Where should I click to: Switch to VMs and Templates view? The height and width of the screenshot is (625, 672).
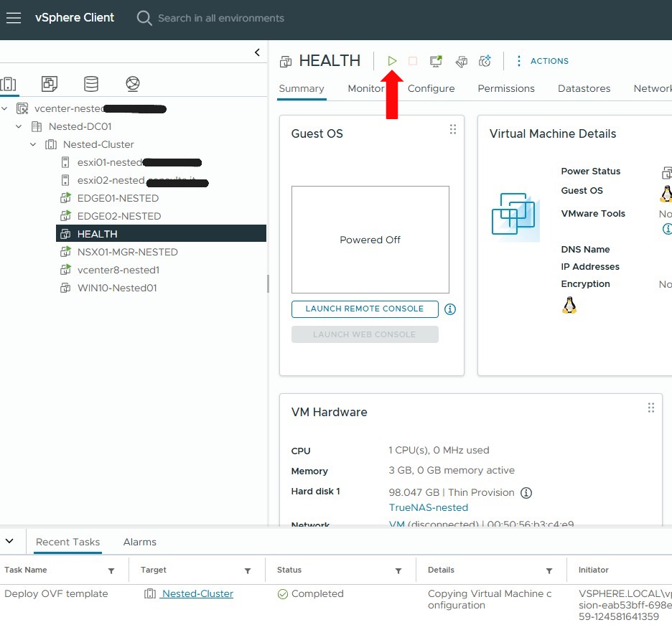point(50,83)
